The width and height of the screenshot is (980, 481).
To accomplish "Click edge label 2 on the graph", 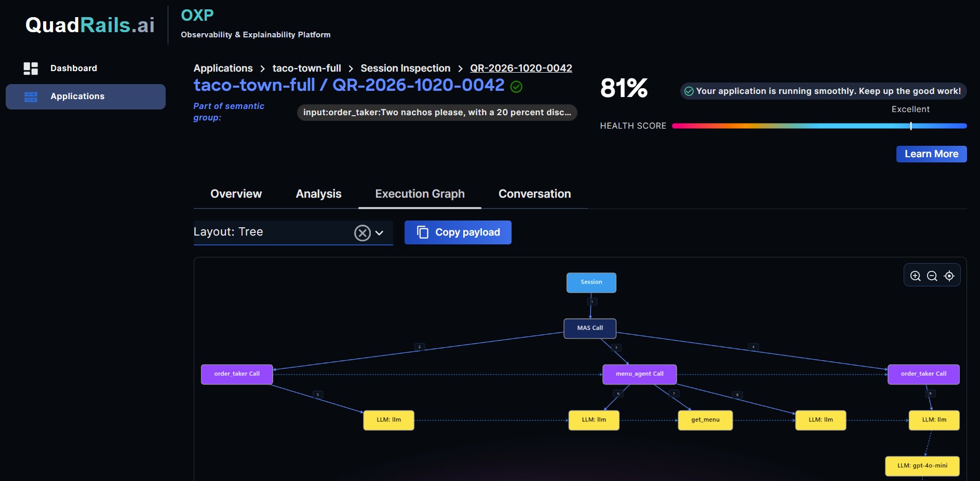I will [420, 347].
